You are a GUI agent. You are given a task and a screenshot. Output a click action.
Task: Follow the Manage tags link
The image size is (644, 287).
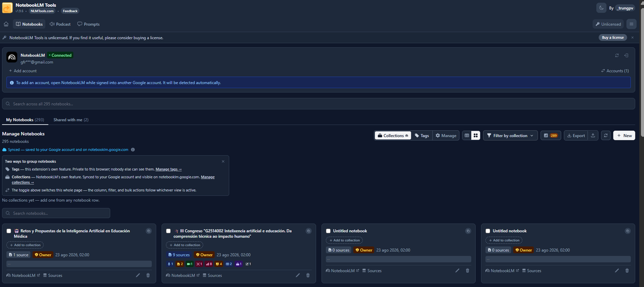coord(169,169)
